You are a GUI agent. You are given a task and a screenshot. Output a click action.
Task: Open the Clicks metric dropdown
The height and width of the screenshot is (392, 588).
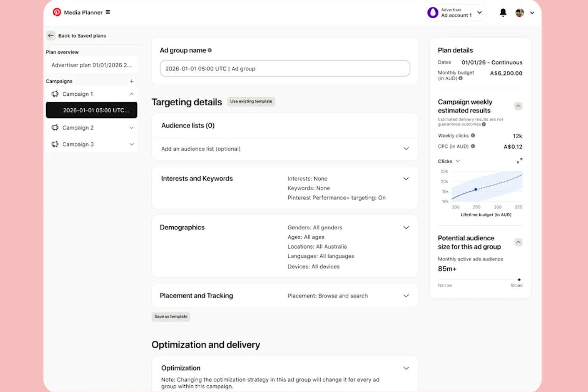[x=449, y=161]
